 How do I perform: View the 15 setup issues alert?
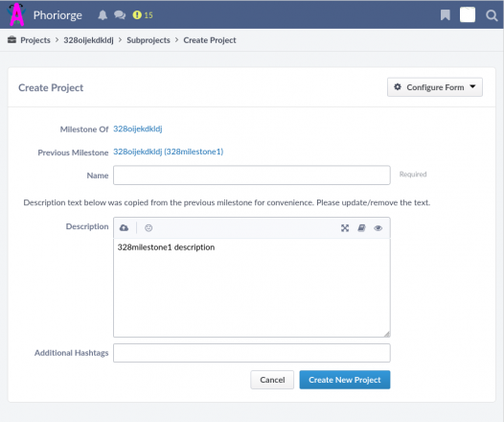pos(143,15)
